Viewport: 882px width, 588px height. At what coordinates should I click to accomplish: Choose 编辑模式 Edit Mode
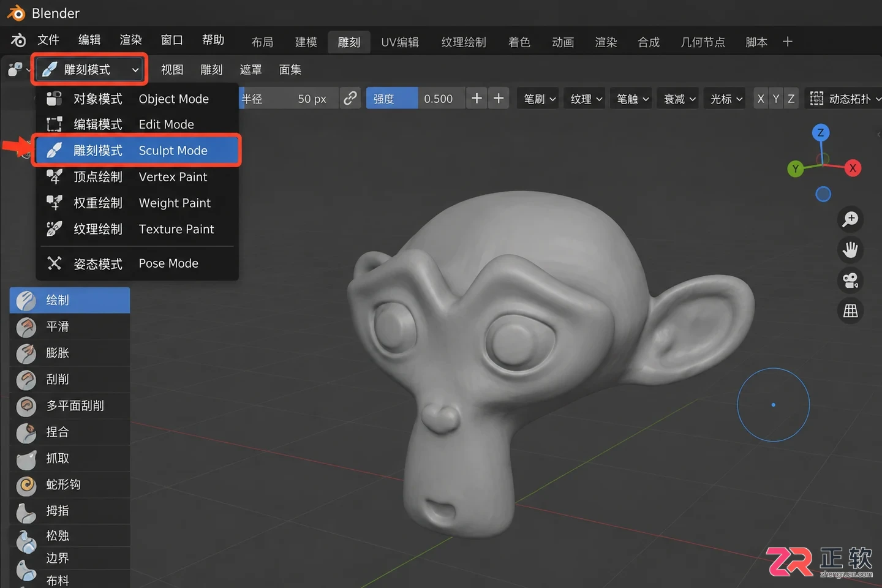[x=137, y=124]
